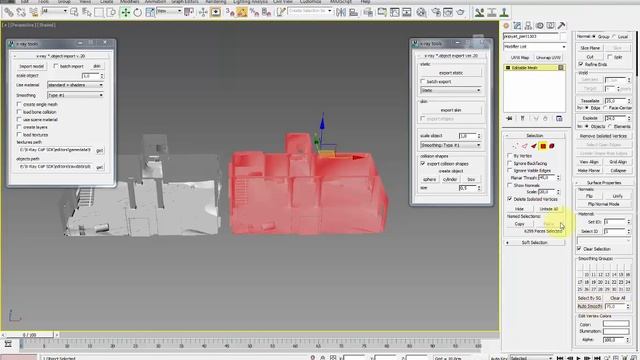640x360 pixels.
Task: Select Face sub-object level icon
Action: (533, 146)
